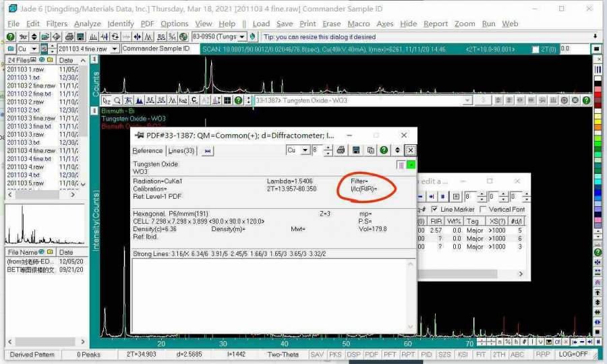Toggle the purple lines button in PDF dialog

point(401,165)
